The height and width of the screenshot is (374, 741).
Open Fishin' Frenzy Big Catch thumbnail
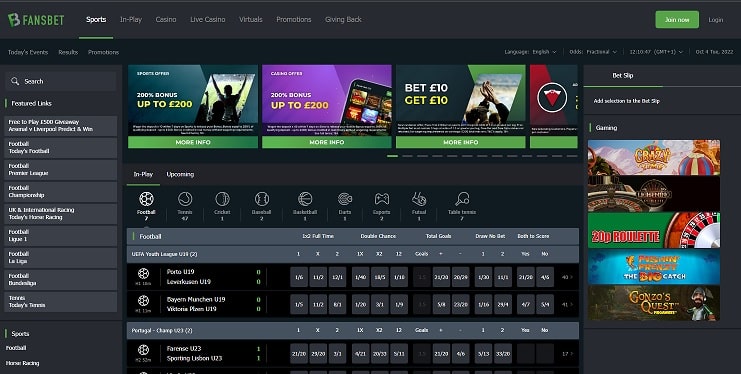click(x=654, y=267)
